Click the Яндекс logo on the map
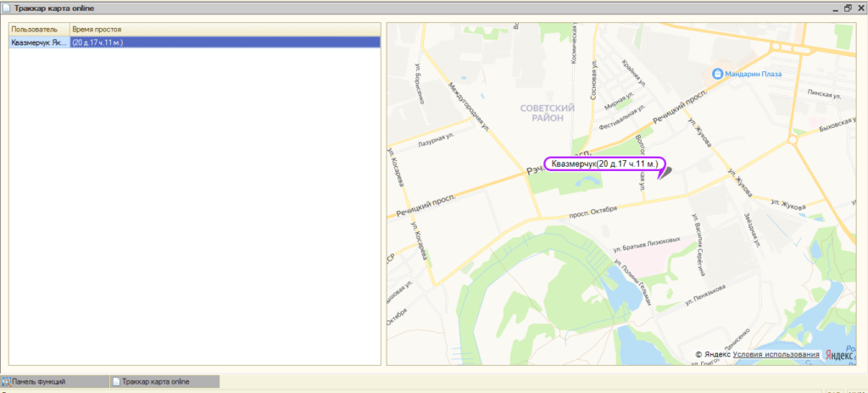 click(x=839, y=355)
